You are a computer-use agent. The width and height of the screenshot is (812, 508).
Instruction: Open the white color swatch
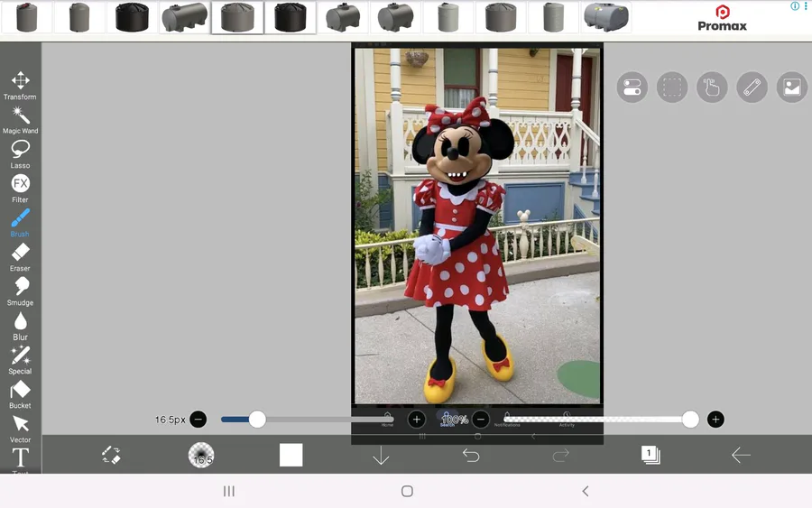pos(291,455)
